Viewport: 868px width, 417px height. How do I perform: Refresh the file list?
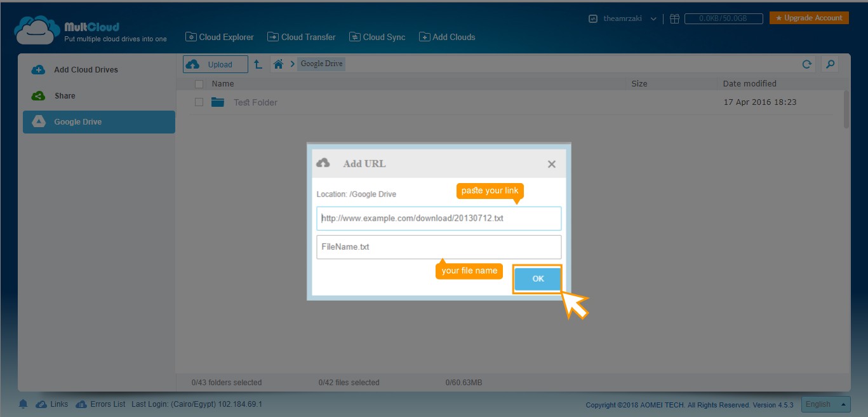[x=807, y=64]
